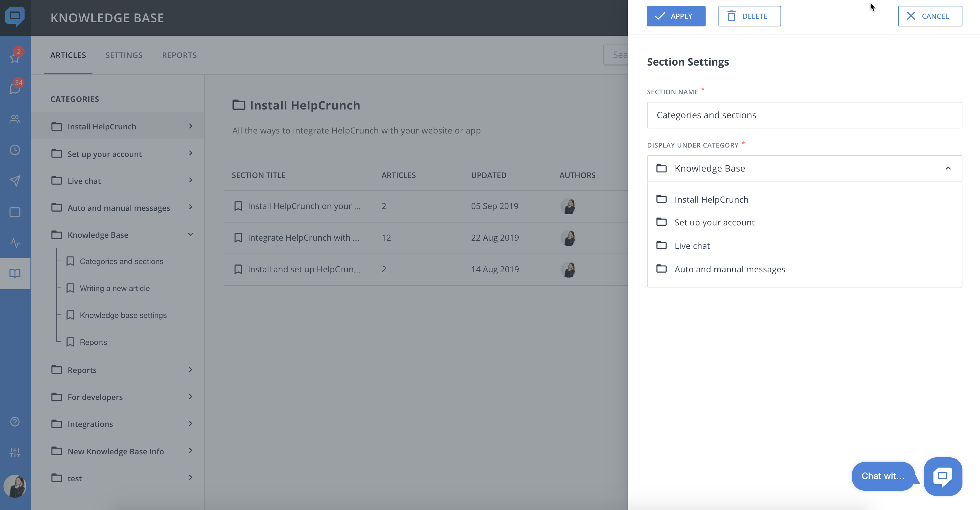Click the bookmark icon for Writing a new article

tap(71, 288)
